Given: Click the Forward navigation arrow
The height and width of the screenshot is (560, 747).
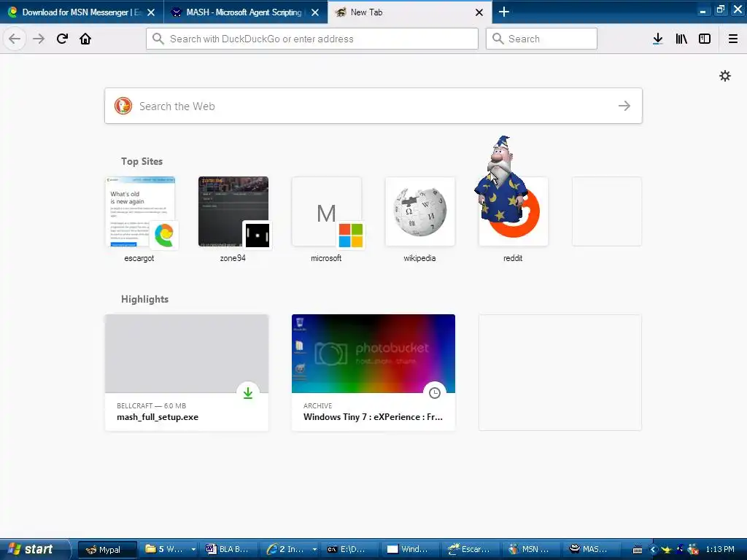Looking at the screenshot, I should pos(39,39).
